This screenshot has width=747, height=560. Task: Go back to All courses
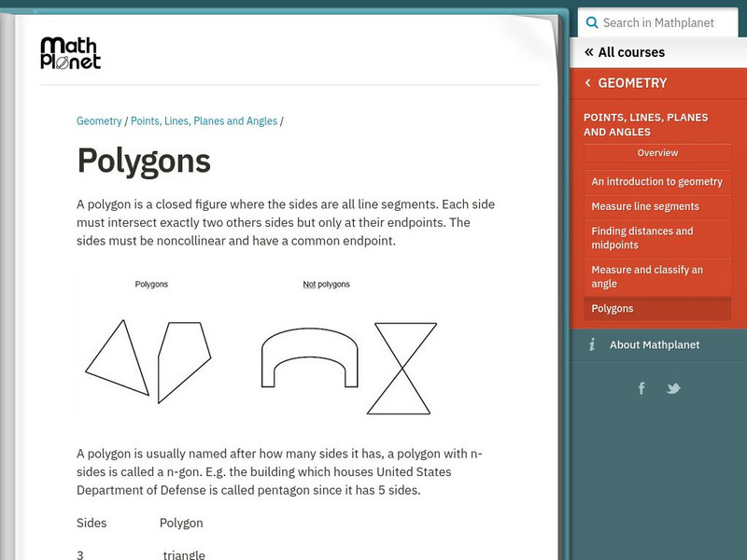click(631, 52)
